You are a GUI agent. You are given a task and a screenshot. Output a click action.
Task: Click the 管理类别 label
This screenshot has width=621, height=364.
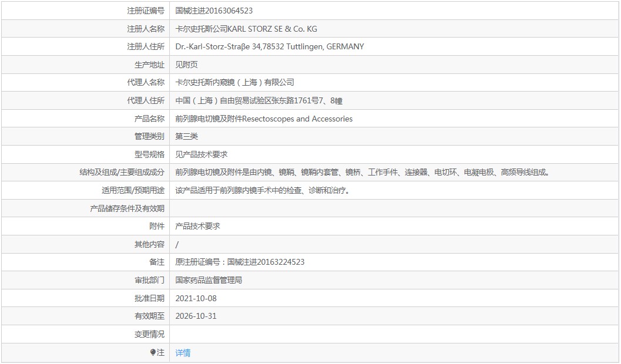149,136
